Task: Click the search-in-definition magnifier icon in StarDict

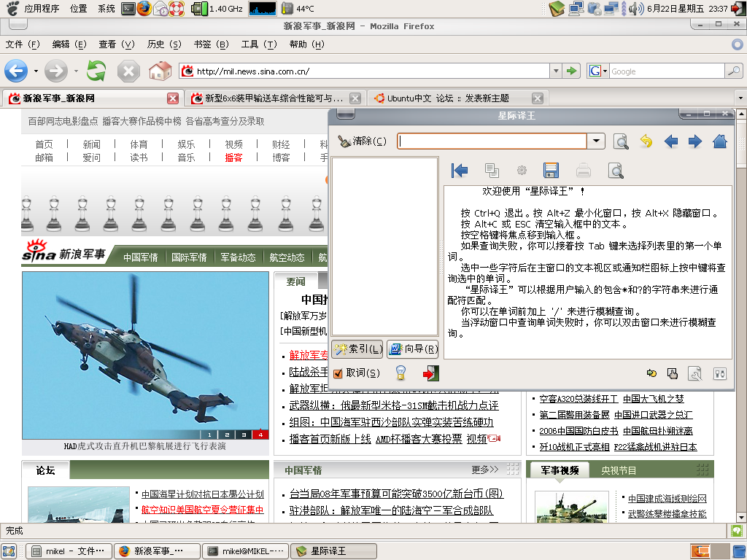Action: (616, 171)
